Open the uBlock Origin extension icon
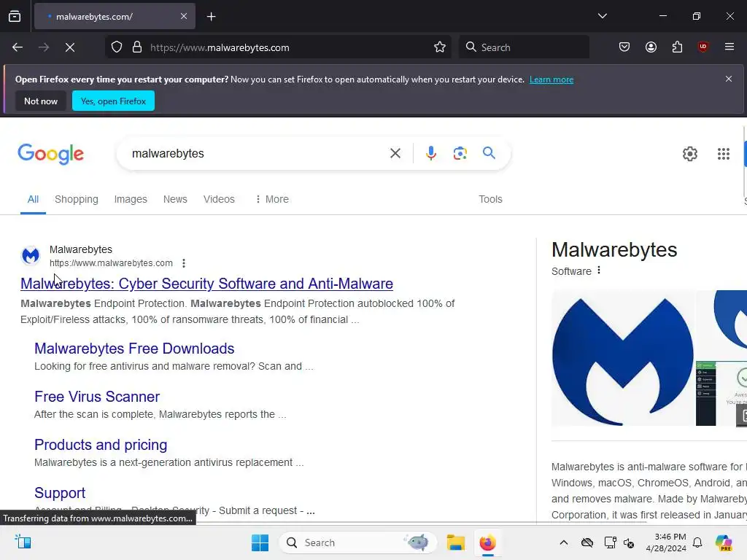747x560 pixels. tap(703, 47)
